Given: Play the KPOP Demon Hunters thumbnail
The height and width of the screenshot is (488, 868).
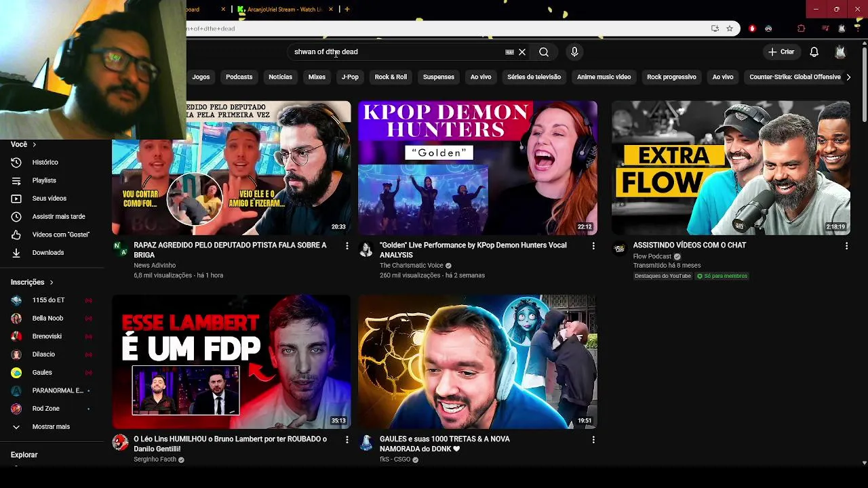Looking at the screenshot, I should [x=477, y=168].
